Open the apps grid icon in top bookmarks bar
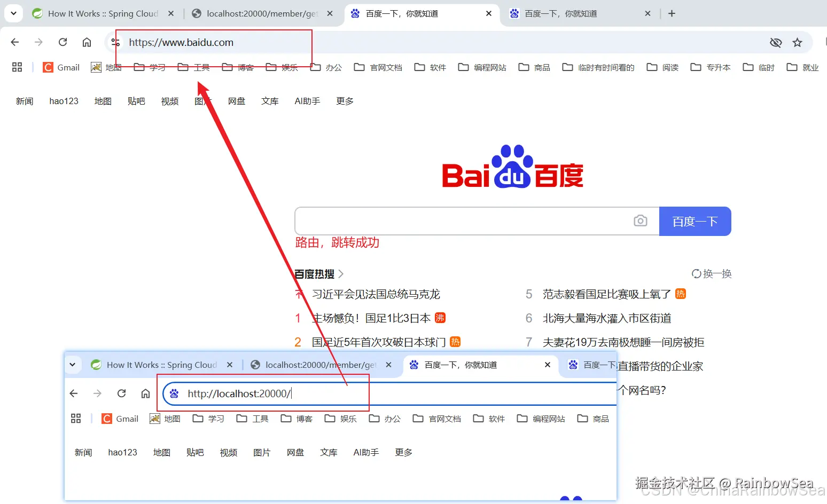 17,67
